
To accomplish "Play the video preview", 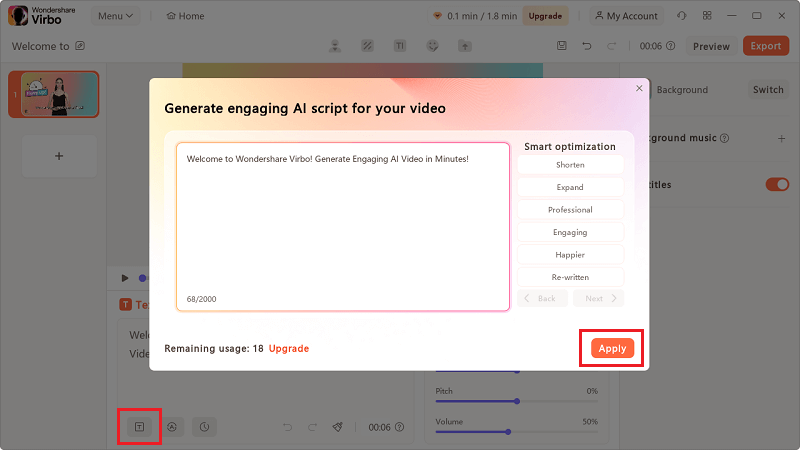I will coord(125,278).
